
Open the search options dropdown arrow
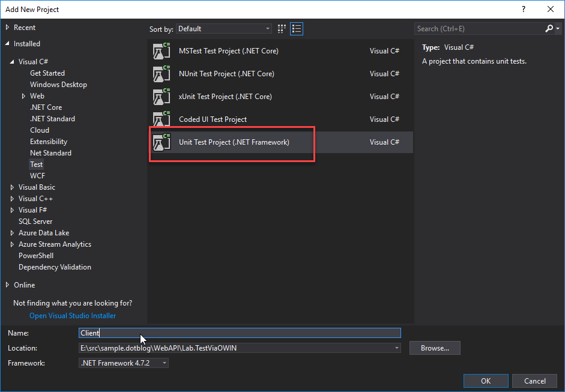click(558, 28)
